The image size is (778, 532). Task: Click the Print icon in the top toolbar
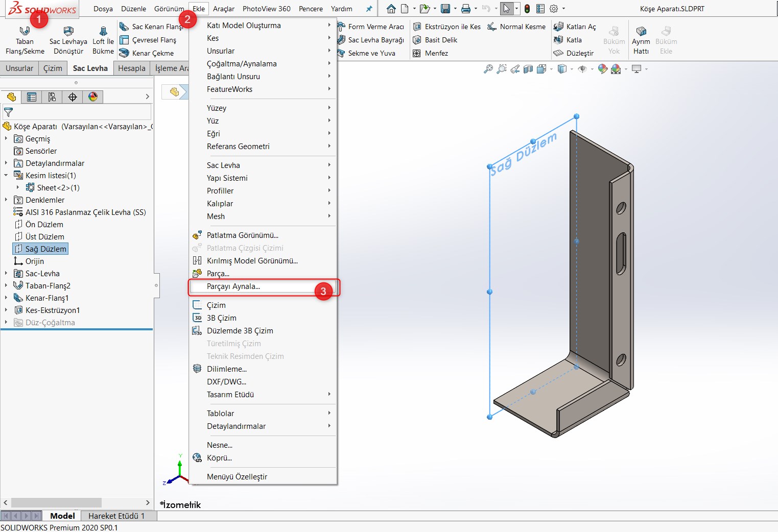click(466, 9)
